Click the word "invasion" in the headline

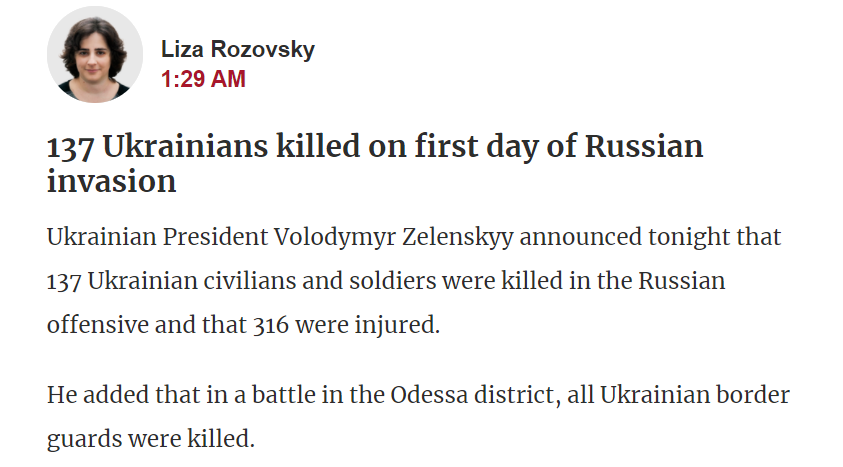coord(111,181)
